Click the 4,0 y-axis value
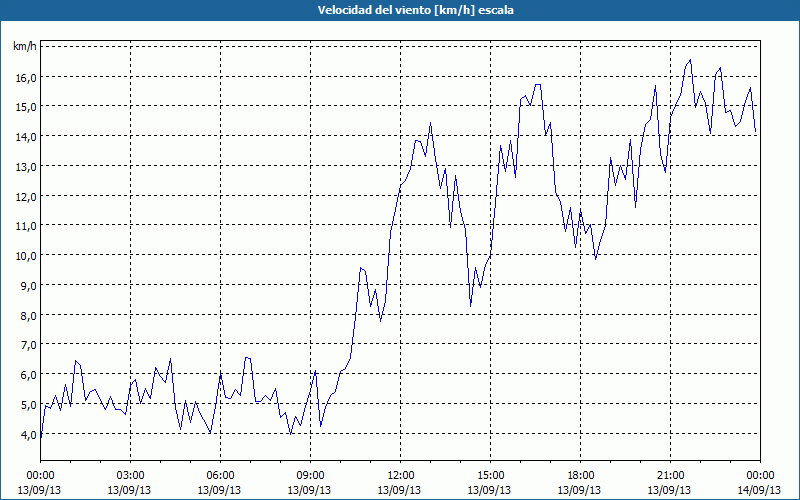The image size is (800, 500). click(30, 434)
